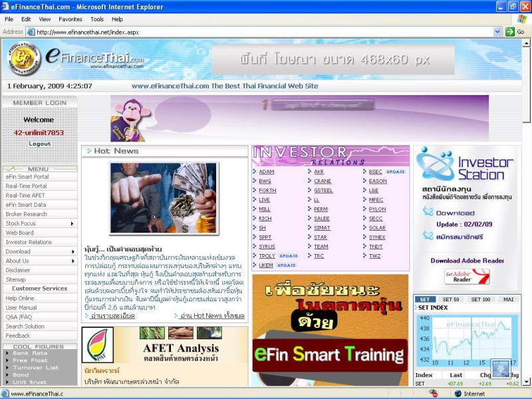532x399 pixels.
Task: Expand the Stock Focus submenu arrow
Action: [x=72, y=223]
